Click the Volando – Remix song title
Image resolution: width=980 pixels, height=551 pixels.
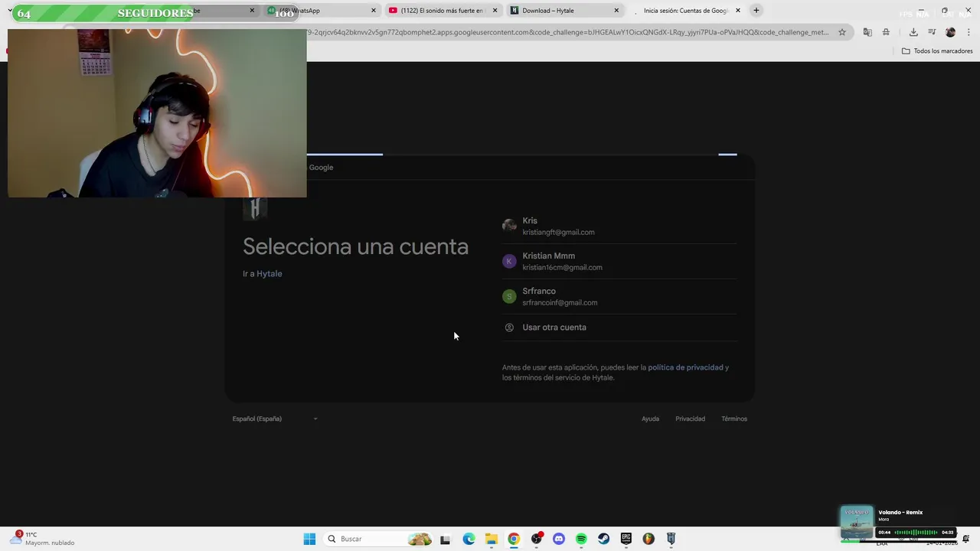pos(900,513)
